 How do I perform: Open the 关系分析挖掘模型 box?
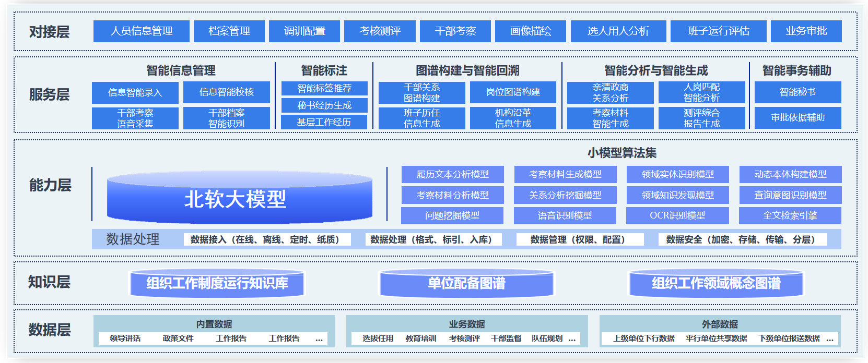(x=565, y=195)
